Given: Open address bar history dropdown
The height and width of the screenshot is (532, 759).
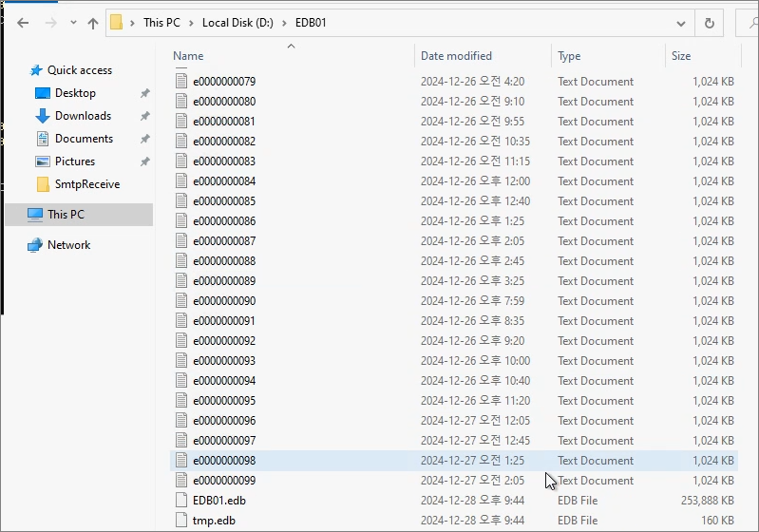Looking at the screenshot, I should coord(680,23).
